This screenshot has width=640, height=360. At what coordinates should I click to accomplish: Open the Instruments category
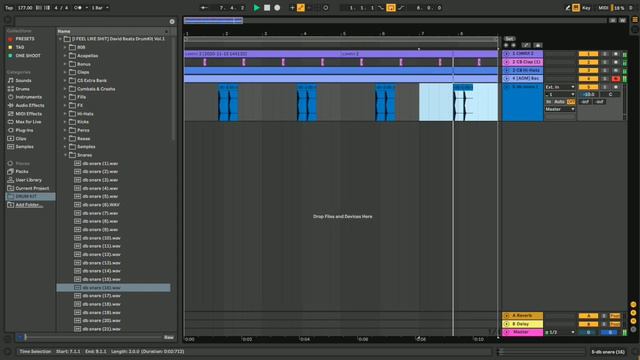[29, 97]
